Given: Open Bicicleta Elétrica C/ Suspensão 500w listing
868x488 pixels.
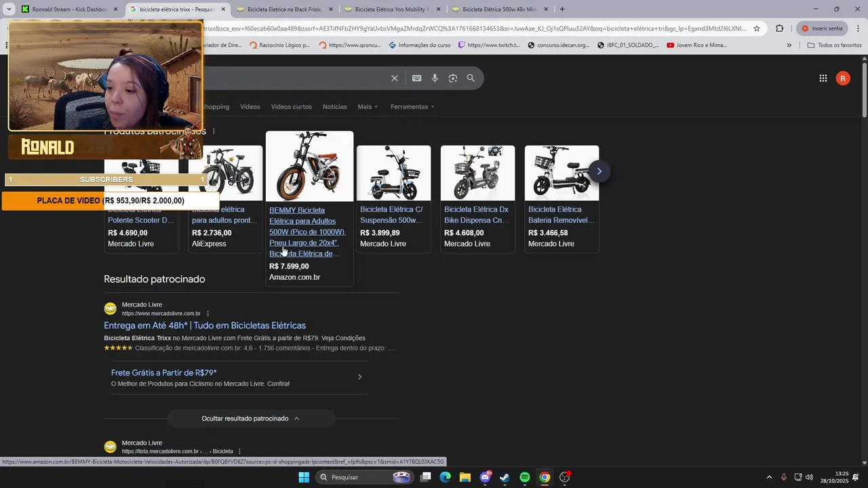Looking at the screenshot, I should (x=391, y=215).
